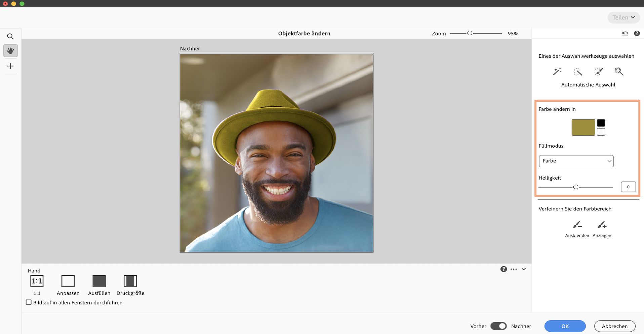Click the Automatische Auswahl label
The height and width of the screenshot is (334, 644).
pyautogui.click(x=588, y=85)
